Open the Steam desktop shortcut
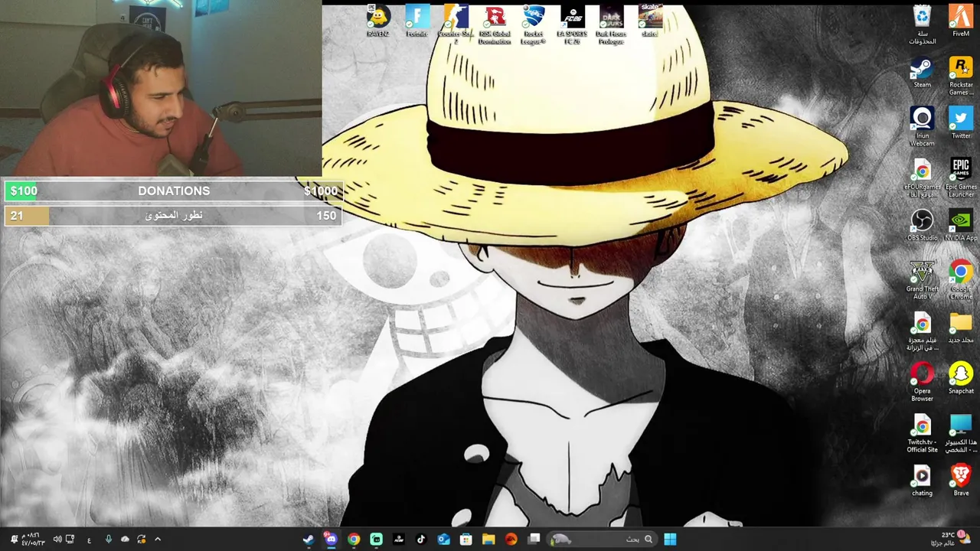Image resolution: width=980 pixels, height=551 pixels. click(922, 73)
